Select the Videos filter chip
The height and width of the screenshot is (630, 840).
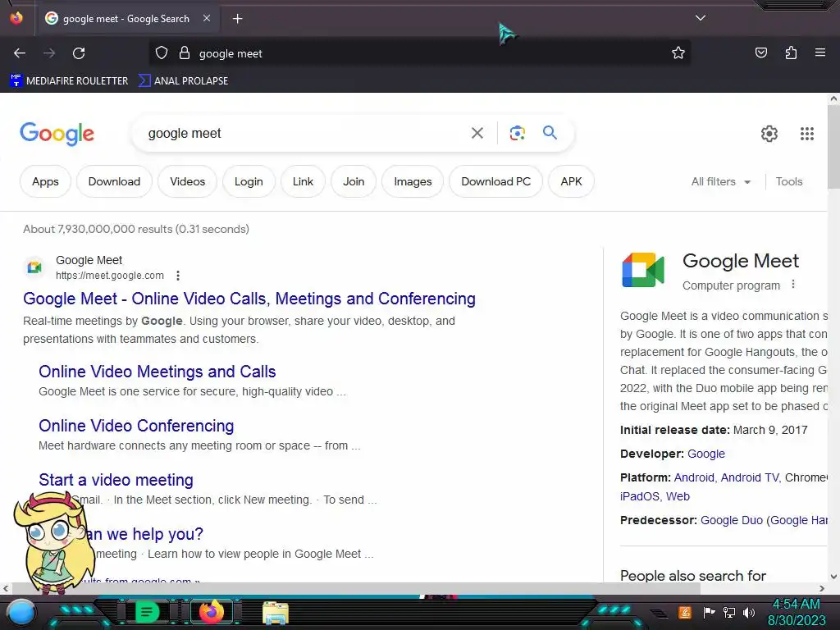pos(188,181)
